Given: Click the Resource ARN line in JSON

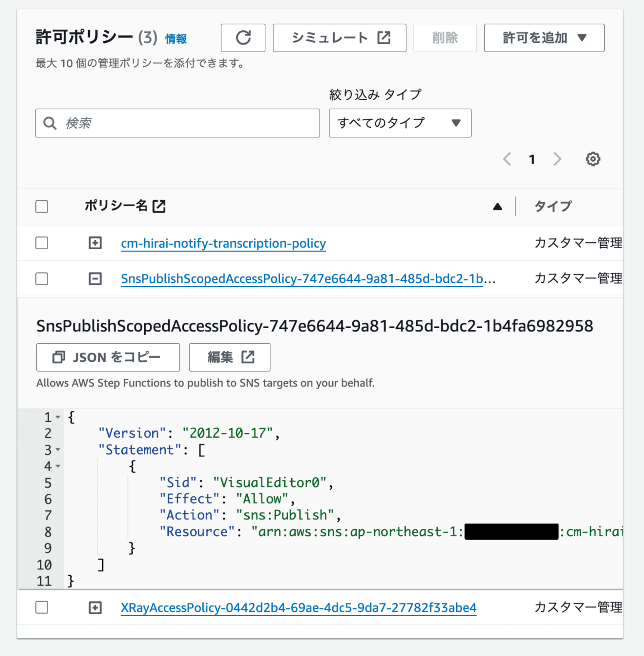Looking at the screenshot, I should (x=391, y=532).
